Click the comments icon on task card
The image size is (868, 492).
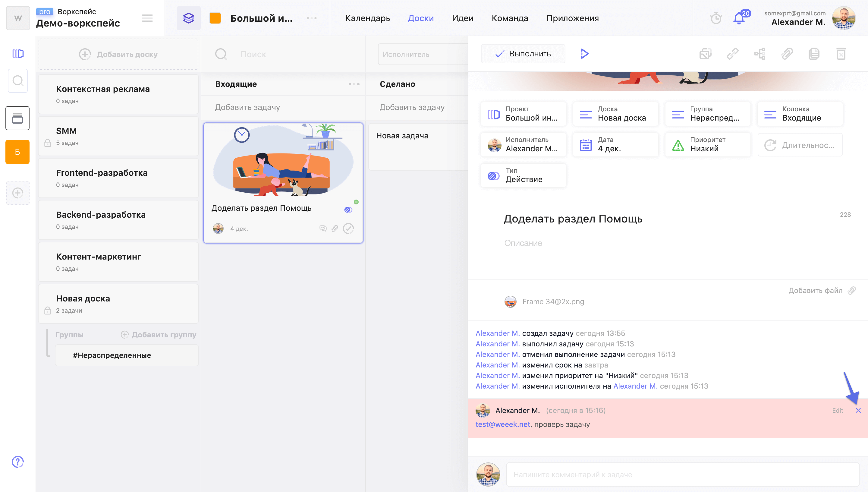[x=323, y=229]
